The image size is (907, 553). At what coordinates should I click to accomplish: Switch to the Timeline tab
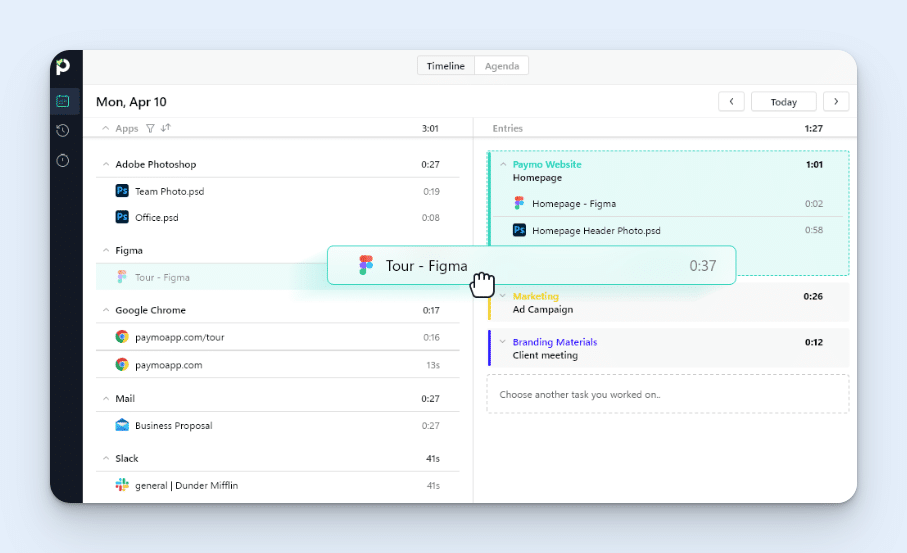446,66
